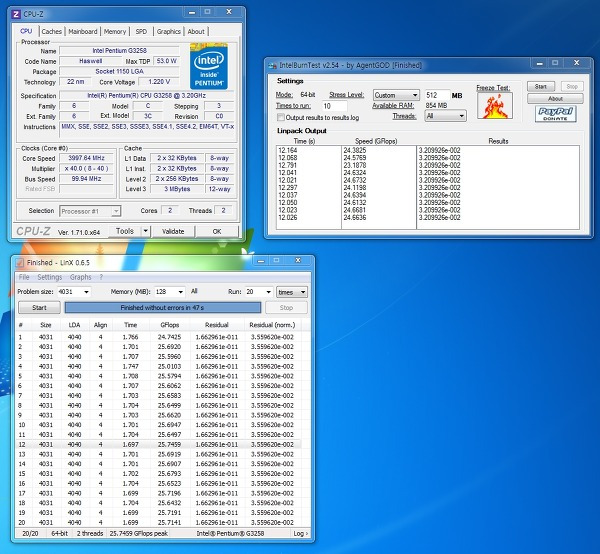
Task: Click the Freeze Test flame icon
Action: 495,106
